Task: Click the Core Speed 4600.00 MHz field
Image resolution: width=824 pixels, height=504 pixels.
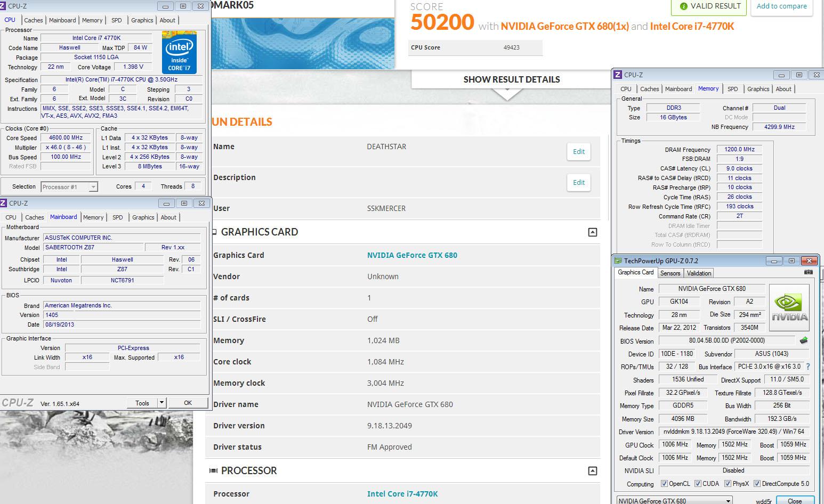Action: pyautogui.click(x=66, y=137)
